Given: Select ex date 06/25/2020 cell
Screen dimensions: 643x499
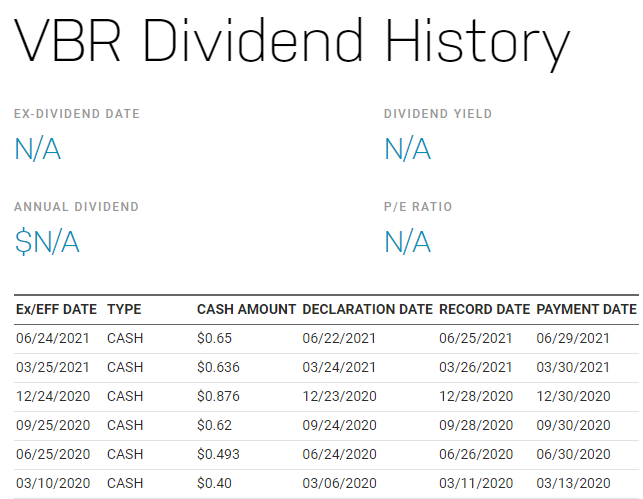Looking at the screenshot, I should point(53,454).
